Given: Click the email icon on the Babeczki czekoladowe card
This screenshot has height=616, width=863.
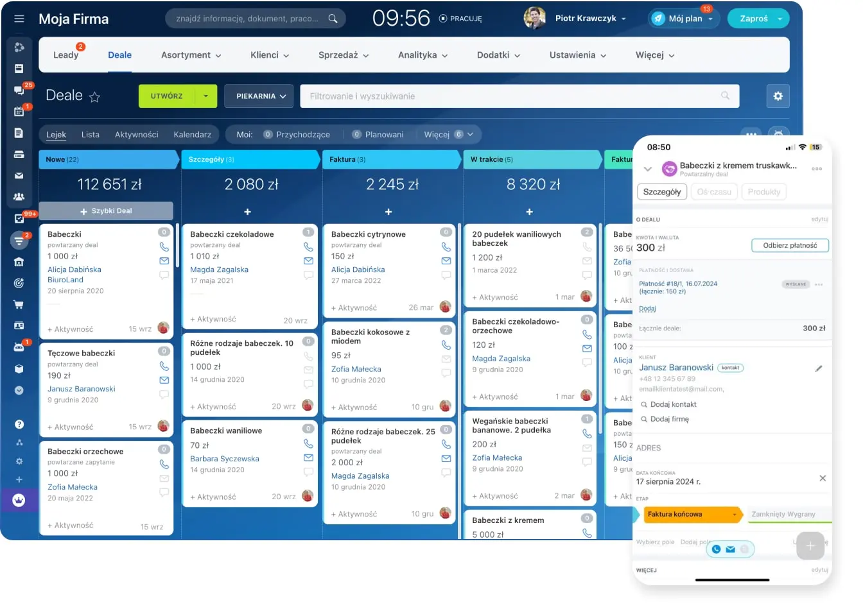Looking at the screenshot, I should 308,261.
